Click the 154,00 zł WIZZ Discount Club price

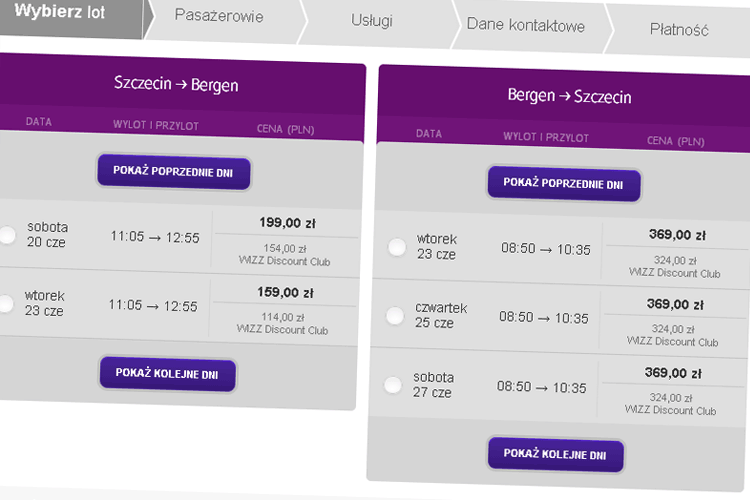coord(284,255)
